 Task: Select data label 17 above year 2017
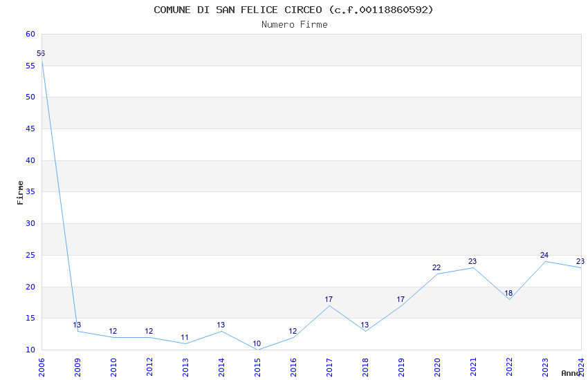[x=329, y=299]
